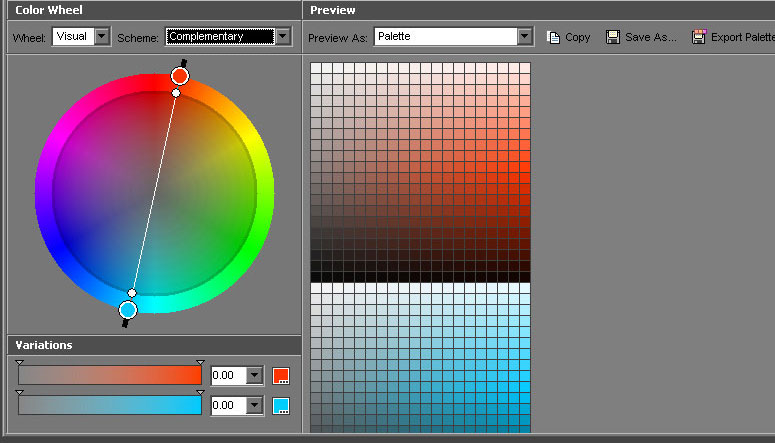Image resolution: width=775 pixels, height=443 pixels.
Task: Click the blue variation gradient bar
Action: 110,405
